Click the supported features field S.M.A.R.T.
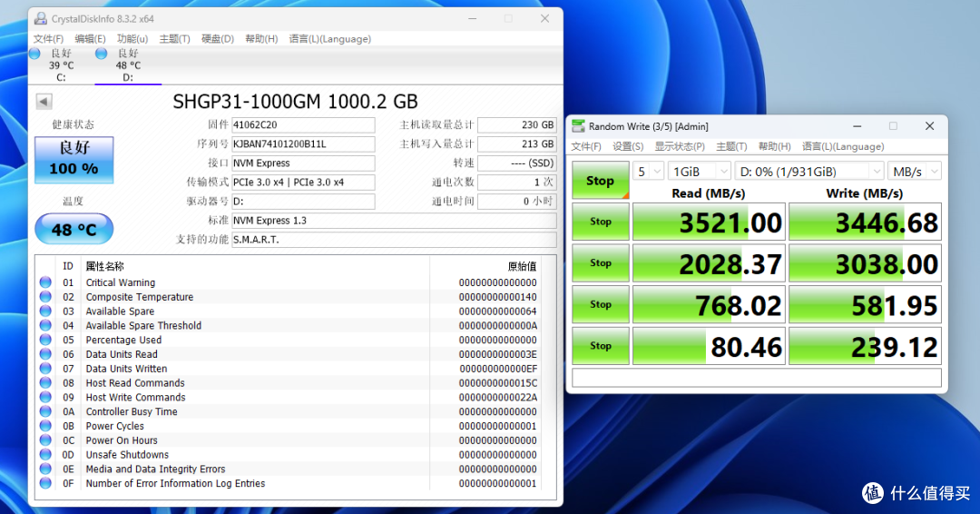 [x=394, y=240]
